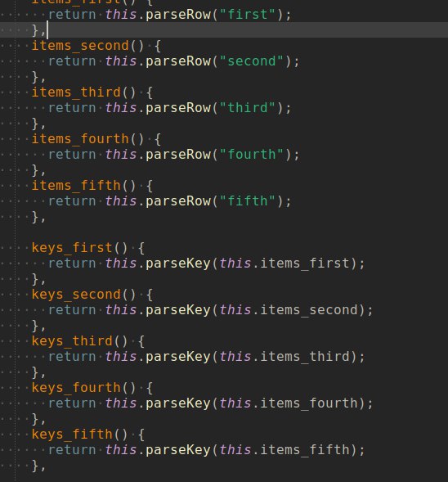Click parseKey in the items_second line

click(x=178, y=310)
